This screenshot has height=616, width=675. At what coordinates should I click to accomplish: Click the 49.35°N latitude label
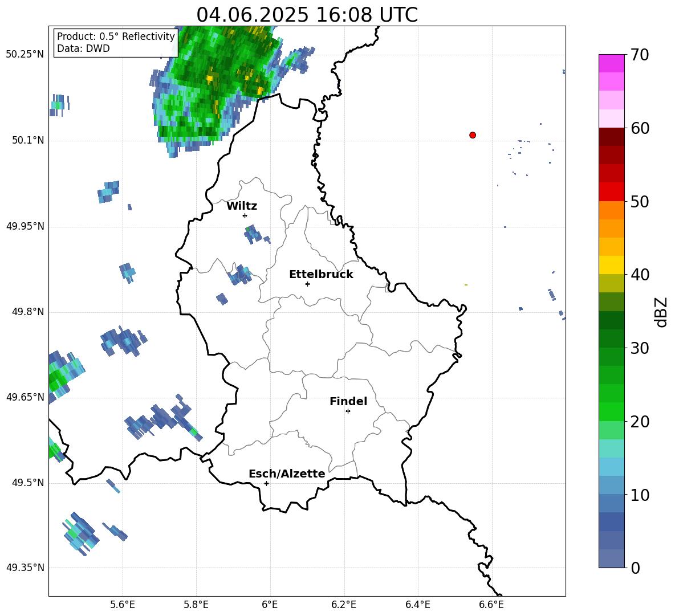[25, 568]
